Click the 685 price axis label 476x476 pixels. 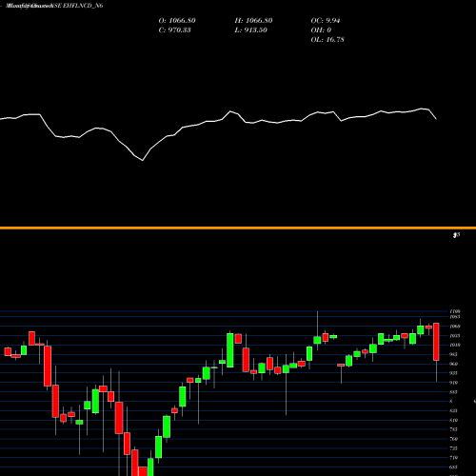point(453,467)
